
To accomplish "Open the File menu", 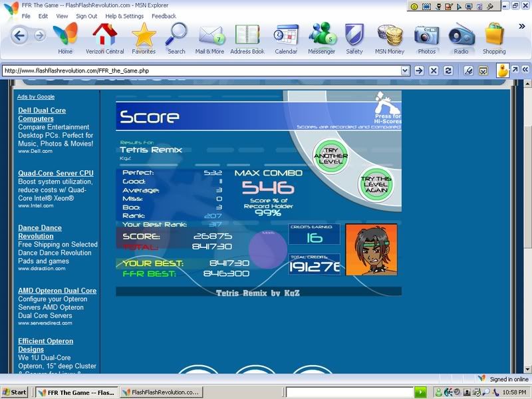I will (x=26, y=16).
